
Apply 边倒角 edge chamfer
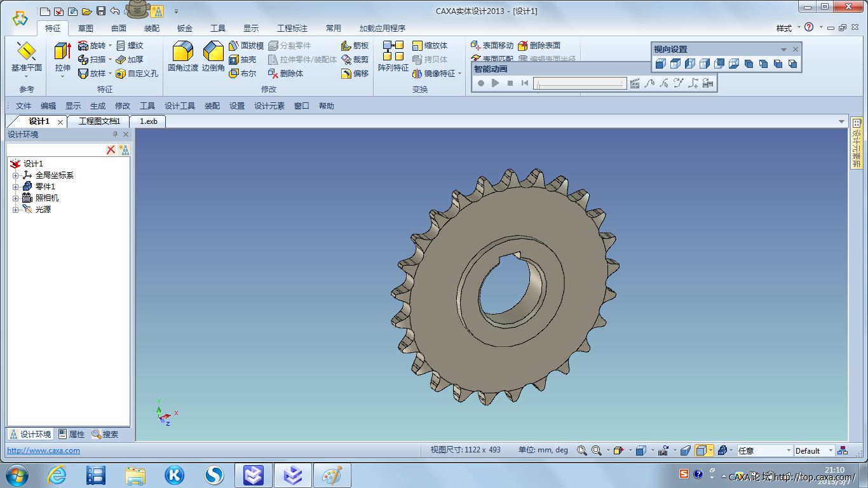(x=214, y=57)
